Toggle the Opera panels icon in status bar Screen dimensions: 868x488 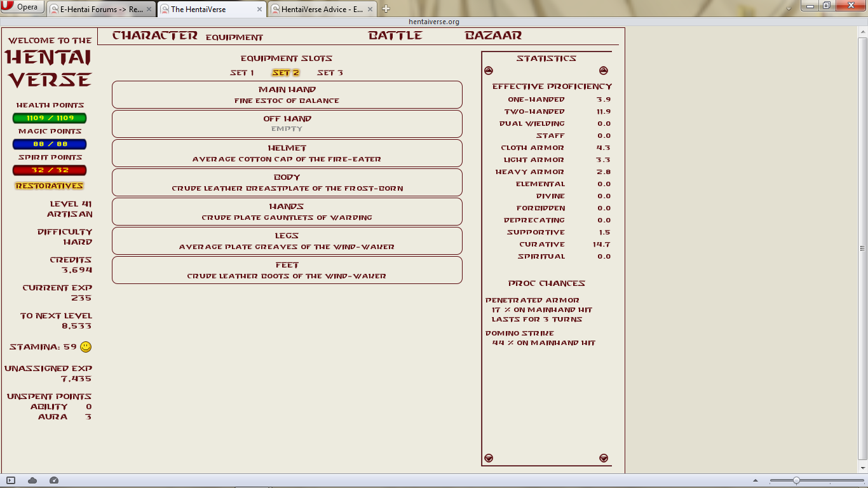(x=10, y=480)
